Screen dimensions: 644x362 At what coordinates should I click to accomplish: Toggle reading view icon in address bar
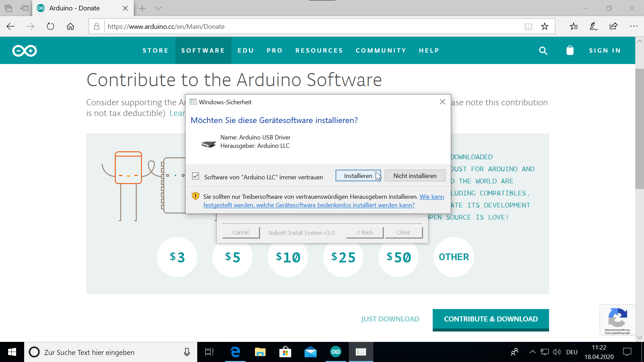pyautogui.click(x=528, y=26)
